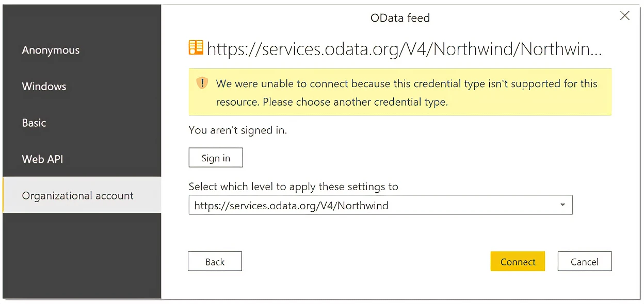Click empty sidebar area below Organizational account

click(x=82, y=255)
